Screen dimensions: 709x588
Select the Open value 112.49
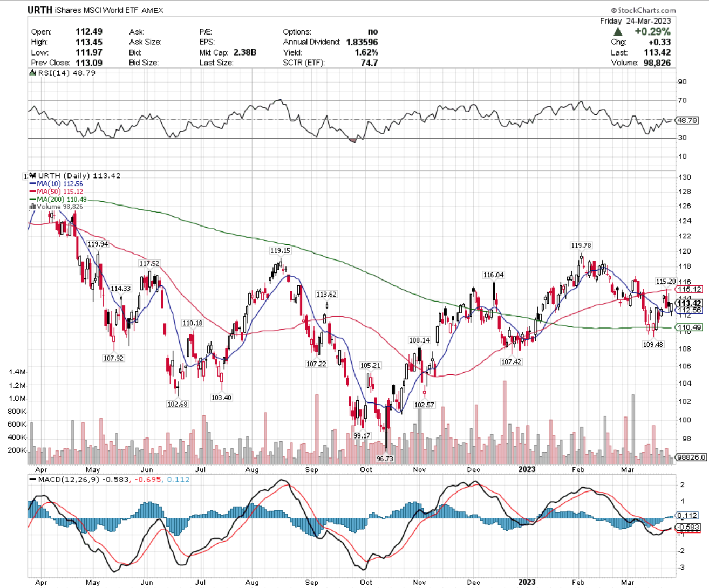(x=89, y=31)
